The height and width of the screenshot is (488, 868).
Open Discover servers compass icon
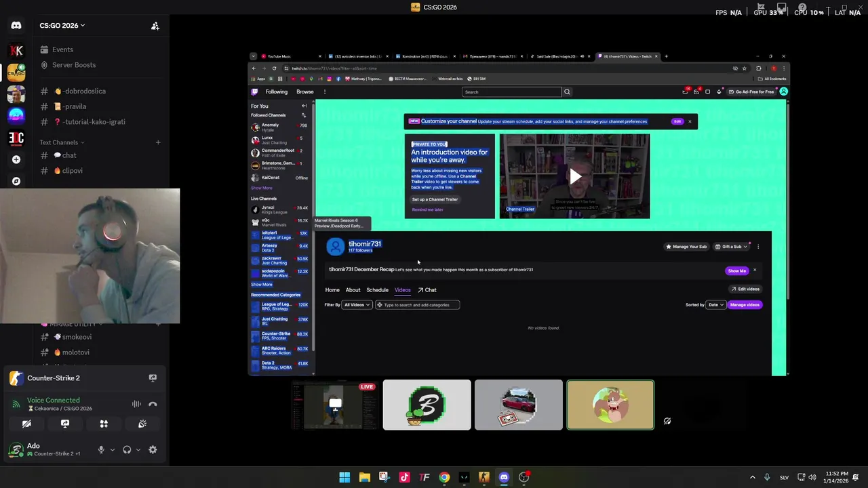coord(16,181)
